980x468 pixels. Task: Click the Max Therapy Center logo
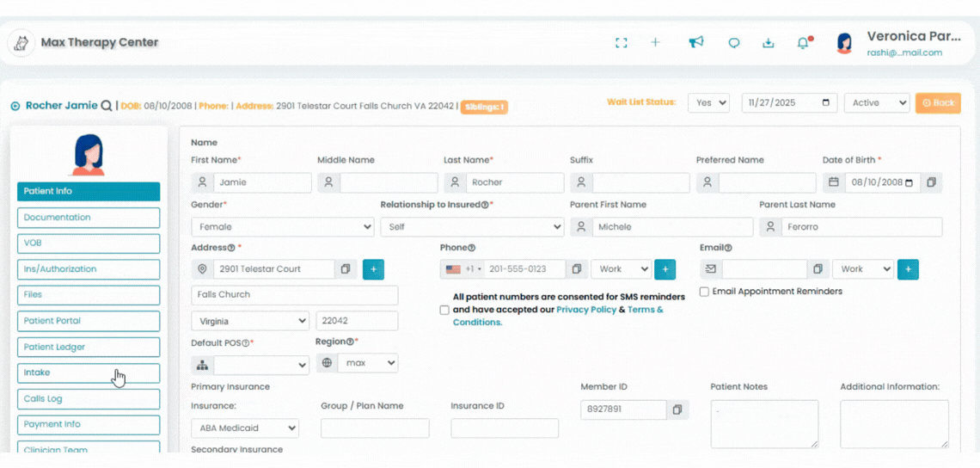click(21, 42)
